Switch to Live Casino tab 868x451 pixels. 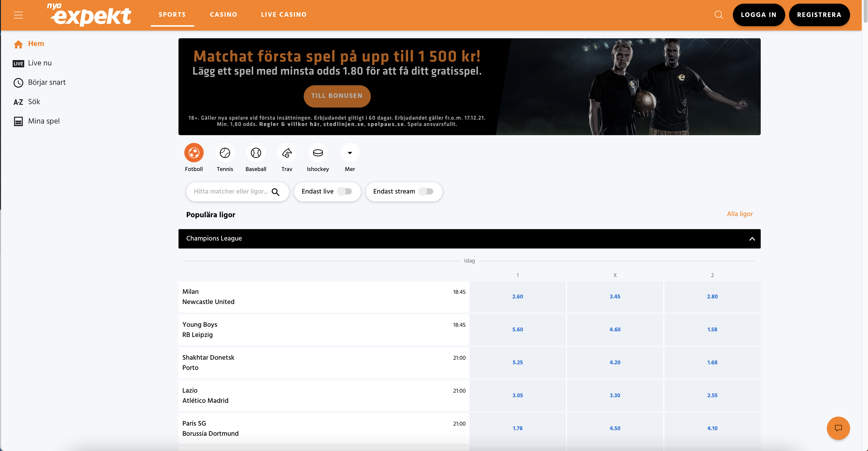click(283, 15)
